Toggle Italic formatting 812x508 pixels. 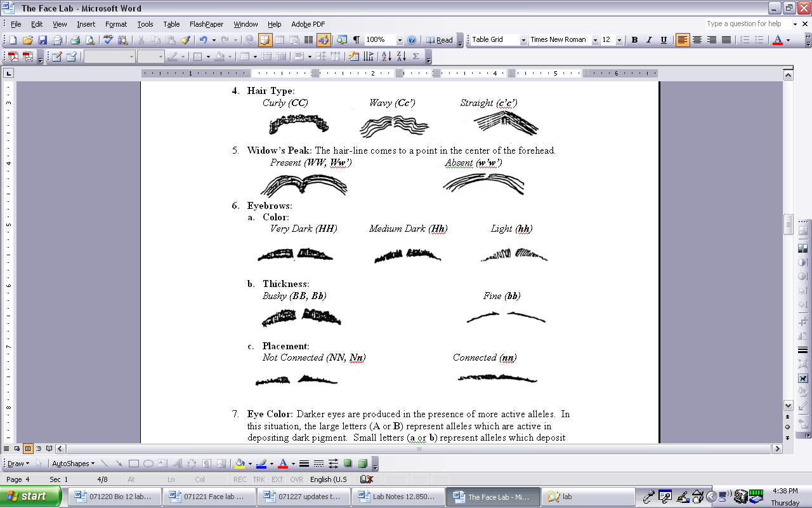(x=649, y=40)
